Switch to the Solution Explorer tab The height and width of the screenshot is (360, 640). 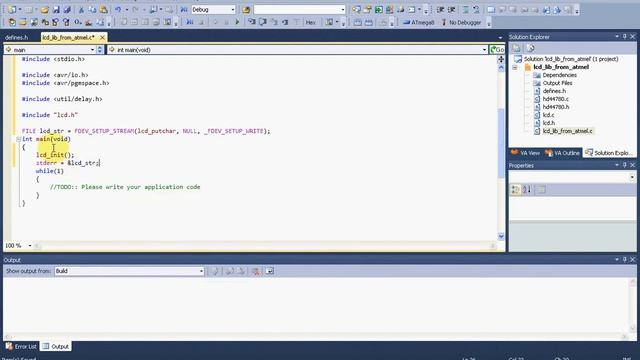(x=609, y=153)
